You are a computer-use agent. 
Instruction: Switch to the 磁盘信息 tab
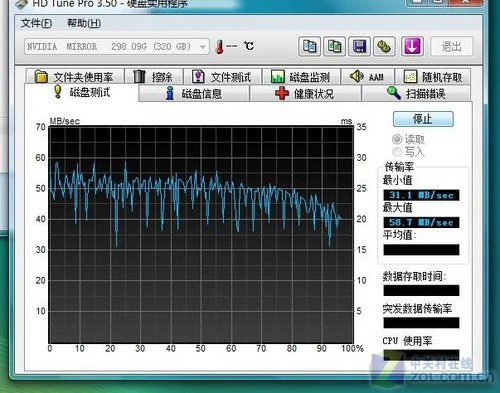click(x=194, y=93)
